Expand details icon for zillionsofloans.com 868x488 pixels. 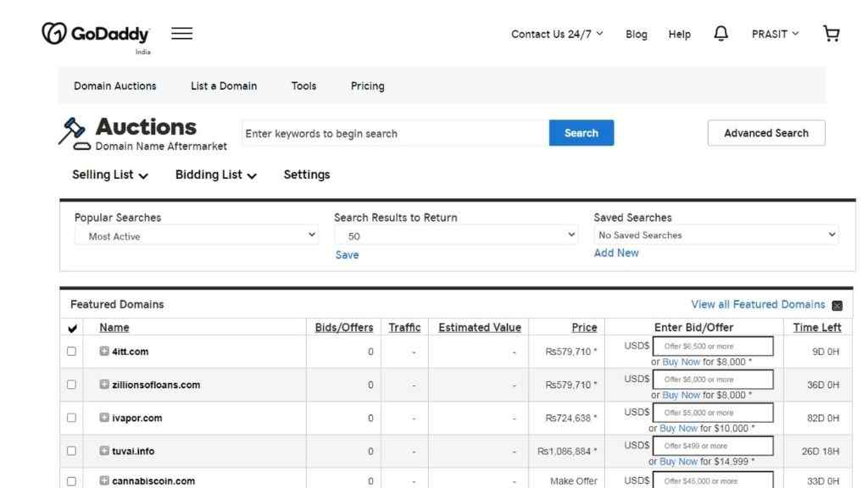(x=104, y=384)
